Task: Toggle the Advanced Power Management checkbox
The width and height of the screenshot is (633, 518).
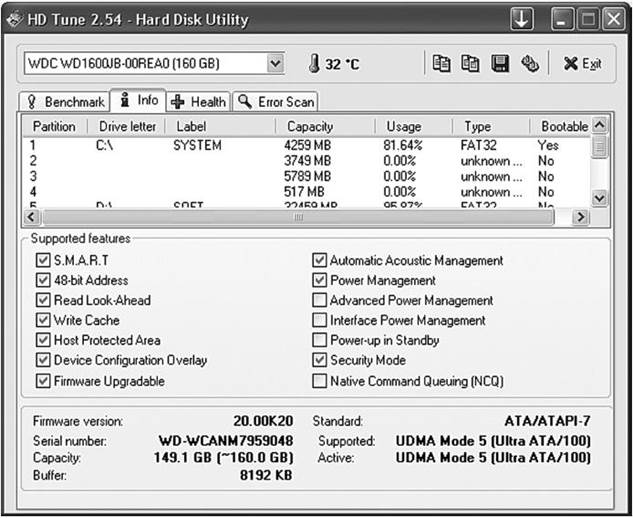Action: tap(319, 300)
